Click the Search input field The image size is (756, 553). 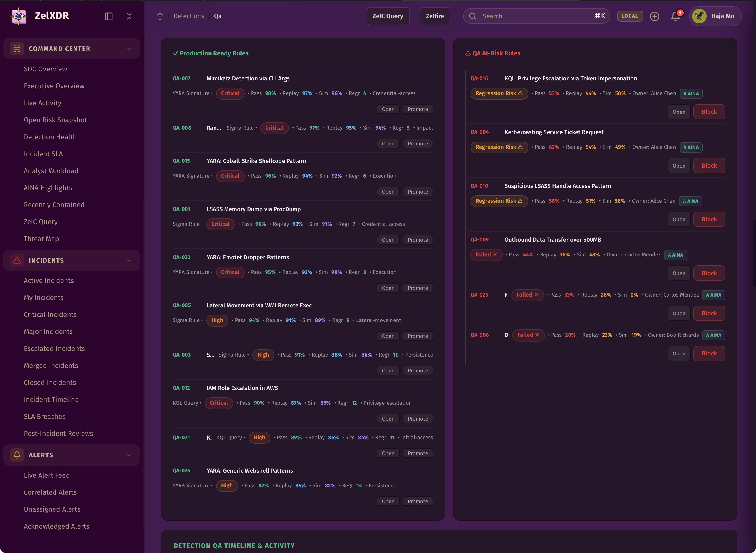(x=536, y=16)
